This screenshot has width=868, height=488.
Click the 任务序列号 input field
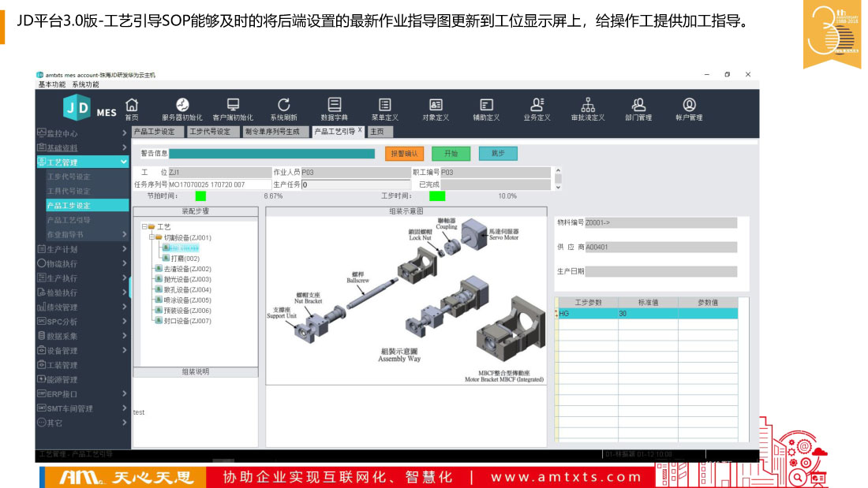(219, 184)
